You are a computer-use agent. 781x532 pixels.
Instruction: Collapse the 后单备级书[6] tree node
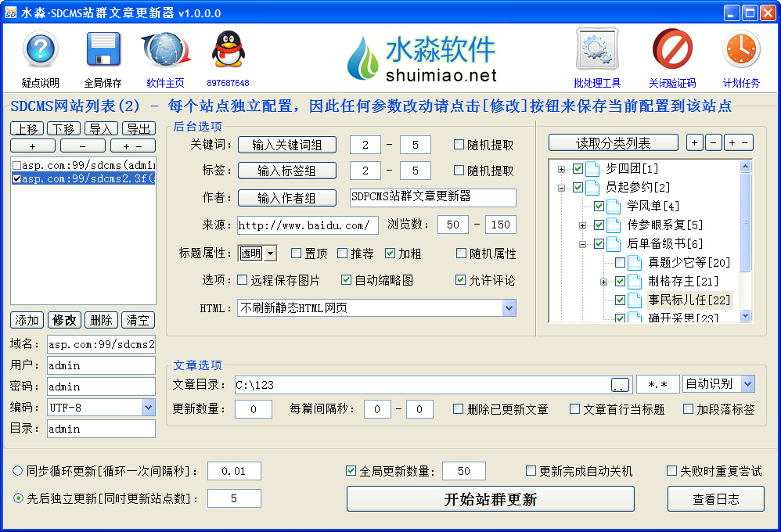(583, 244)
